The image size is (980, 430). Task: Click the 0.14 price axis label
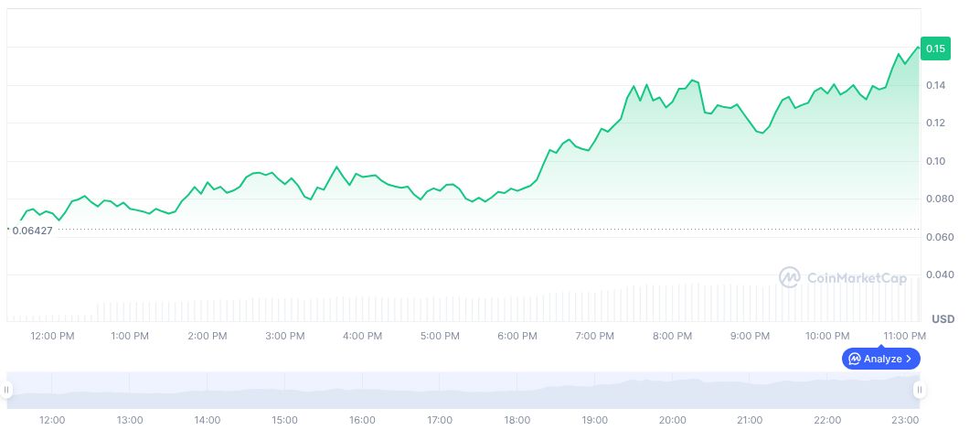(x=934, y=85)
